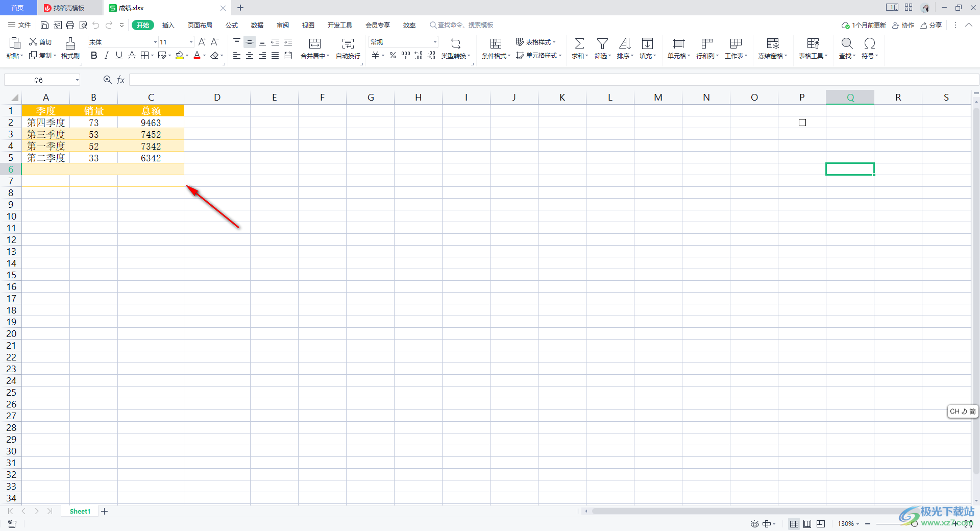This screenshot has height=531, width=980.
Task: Click Table Style (表格样式) button
Action: tap(535, 42)
